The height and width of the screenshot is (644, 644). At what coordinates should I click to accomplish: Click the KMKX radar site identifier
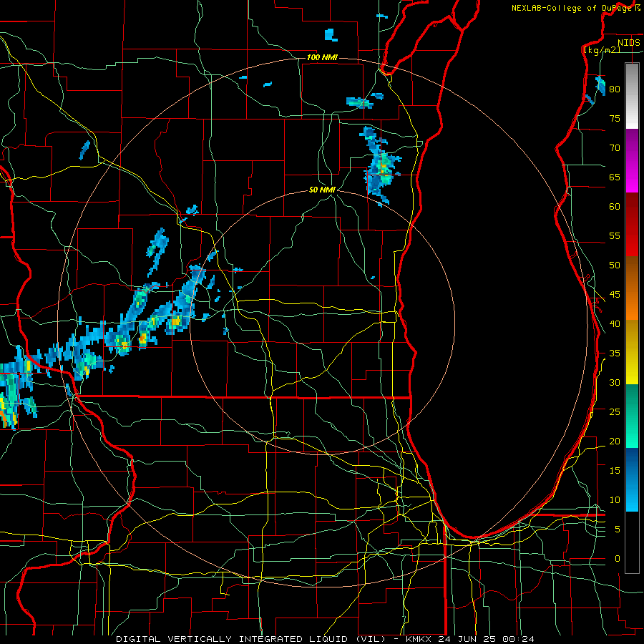(x=419, y=639)
